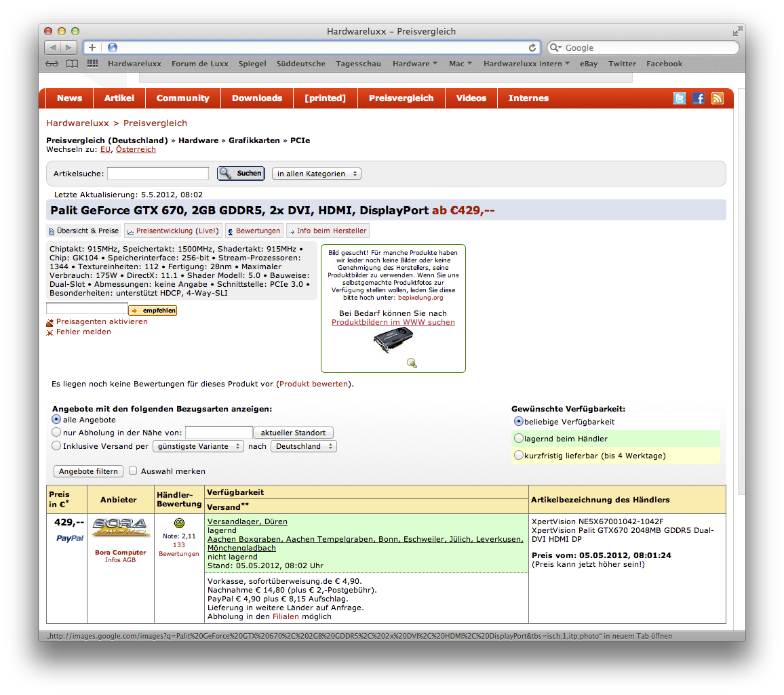Switch to the 'Übersicht & Preise' tab
Screen dimensions: 784x695
click(84, 231)
